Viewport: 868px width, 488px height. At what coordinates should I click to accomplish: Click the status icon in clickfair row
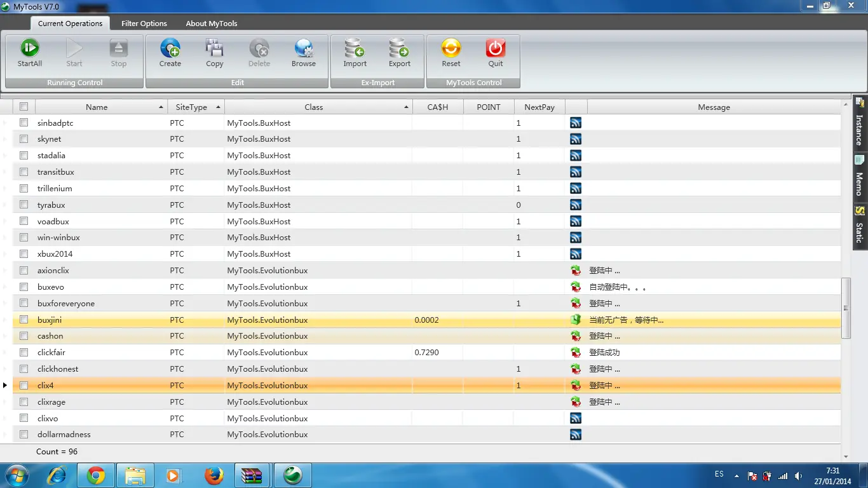point(576,352)
